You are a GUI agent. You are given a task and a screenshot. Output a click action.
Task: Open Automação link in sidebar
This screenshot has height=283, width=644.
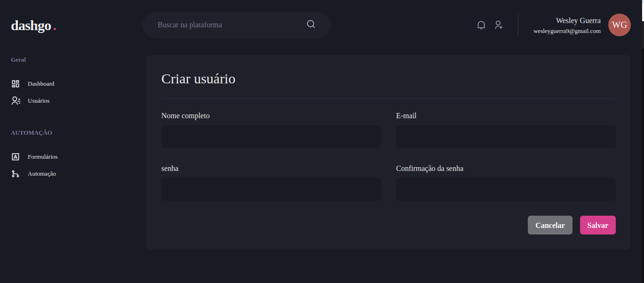point(42,174)
